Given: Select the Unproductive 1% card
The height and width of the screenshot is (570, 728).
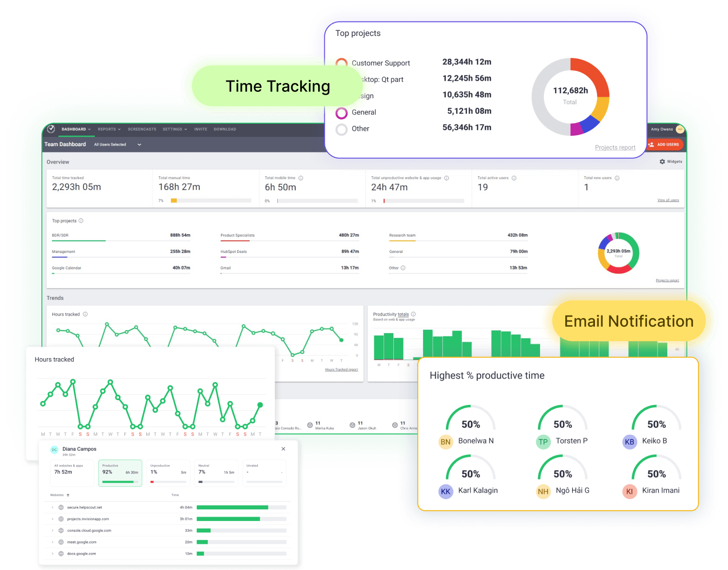Looking at the screenshot, I should [x=169, y=473].
